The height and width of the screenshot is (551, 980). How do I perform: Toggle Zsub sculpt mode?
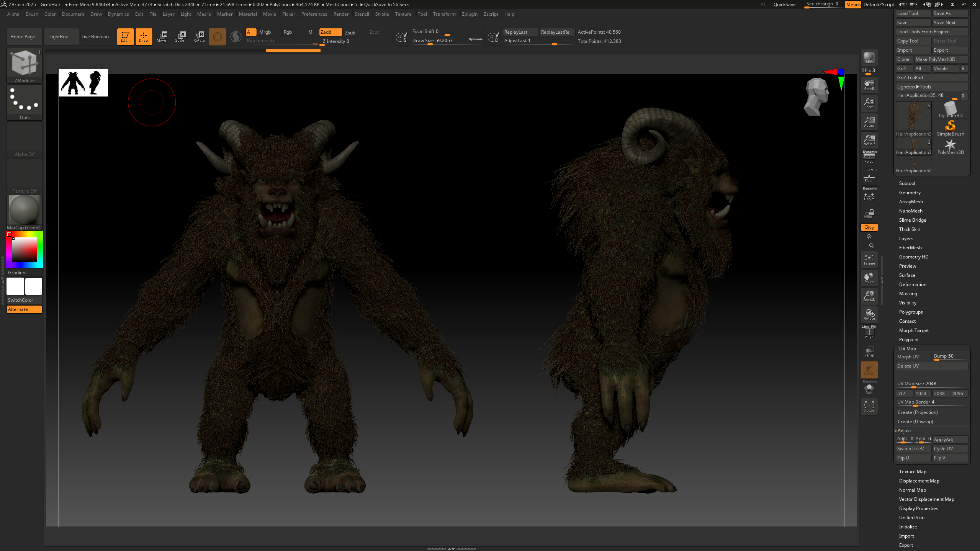tap(350, 32)
